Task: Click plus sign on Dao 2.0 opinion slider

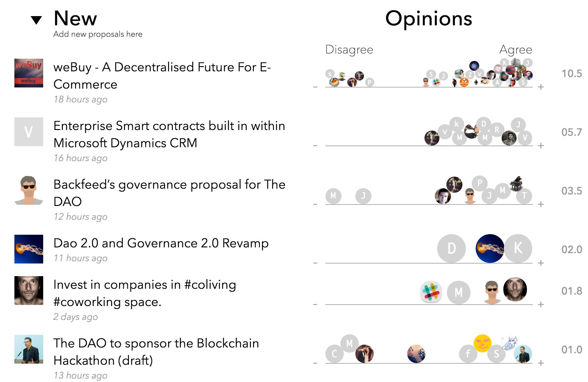Action: pyautogui.click(x=541, y=263)
